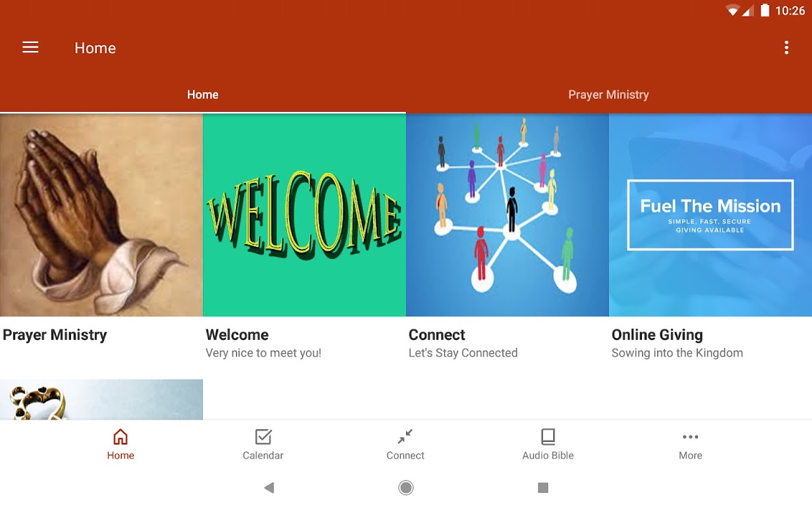Open the Connect network people image
Viewport: 812px width, 508px height.
(x=507, y=215)
